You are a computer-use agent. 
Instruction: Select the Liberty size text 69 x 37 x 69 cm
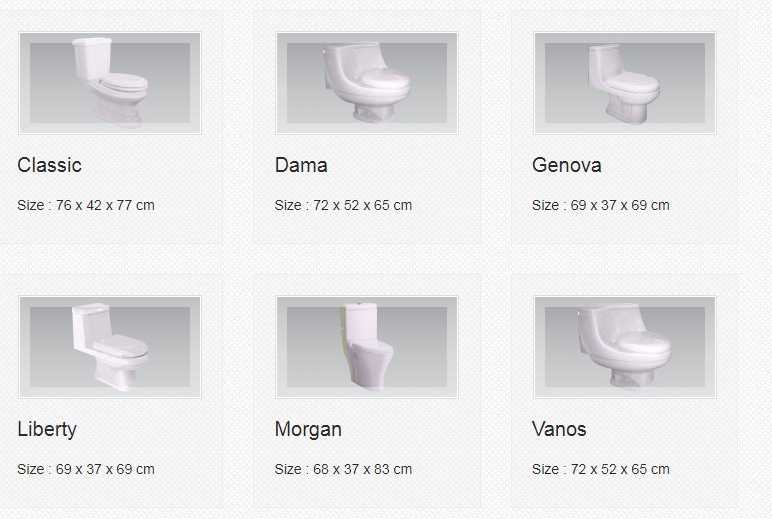(x=105, y=469)
